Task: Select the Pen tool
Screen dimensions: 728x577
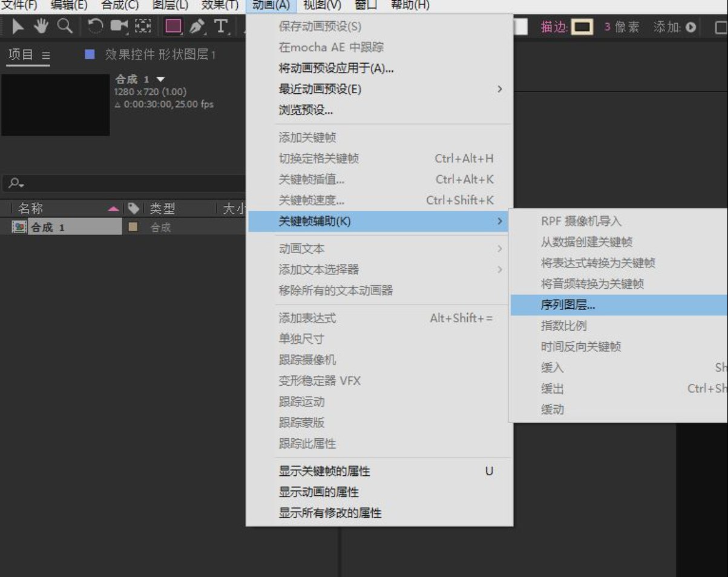Action: 196,27
